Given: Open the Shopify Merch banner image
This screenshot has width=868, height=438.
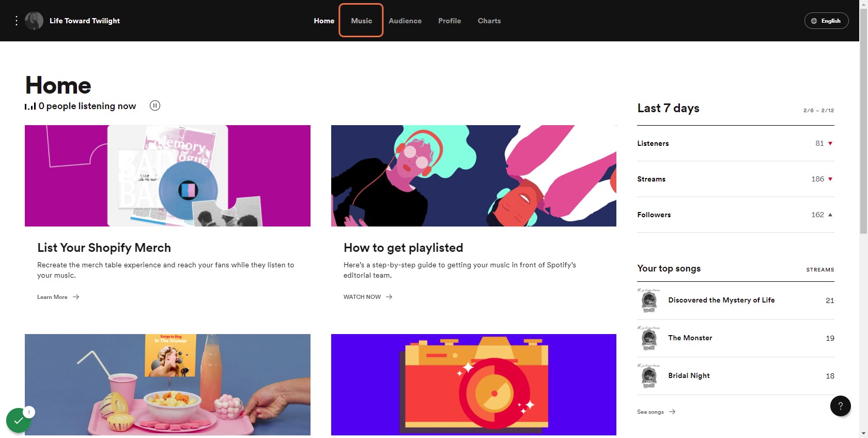Looking at the screenshot, I should 167,176.
